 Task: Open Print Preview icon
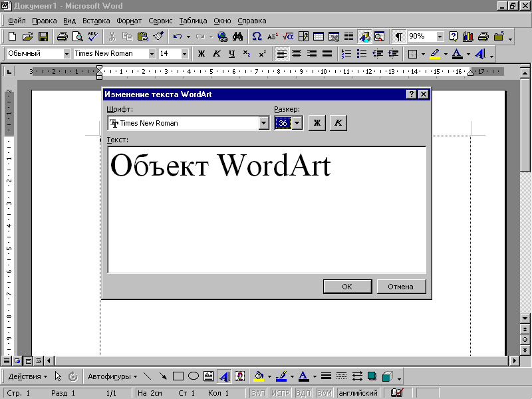(78, 37)
